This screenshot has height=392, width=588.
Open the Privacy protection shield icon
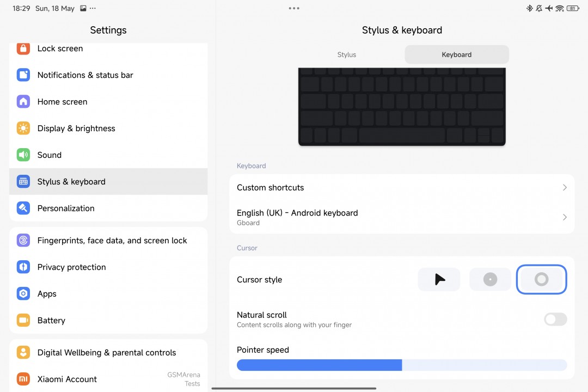point(23,267)
